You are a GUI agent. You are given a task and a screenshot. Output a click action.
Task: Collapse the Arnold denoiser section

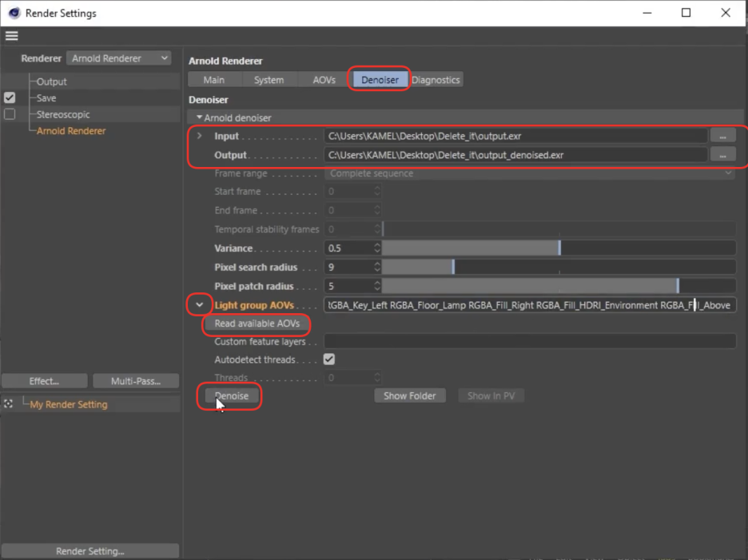200,117
